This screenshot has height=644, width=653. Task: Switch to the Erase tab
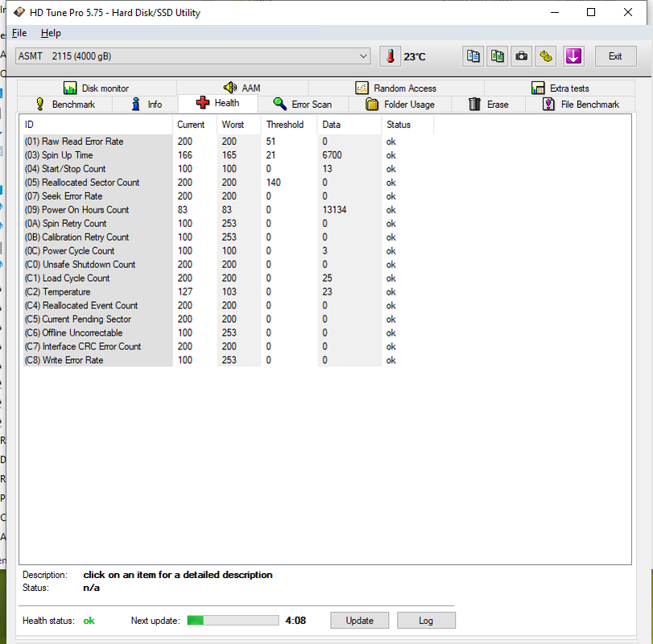pos(489,104)
